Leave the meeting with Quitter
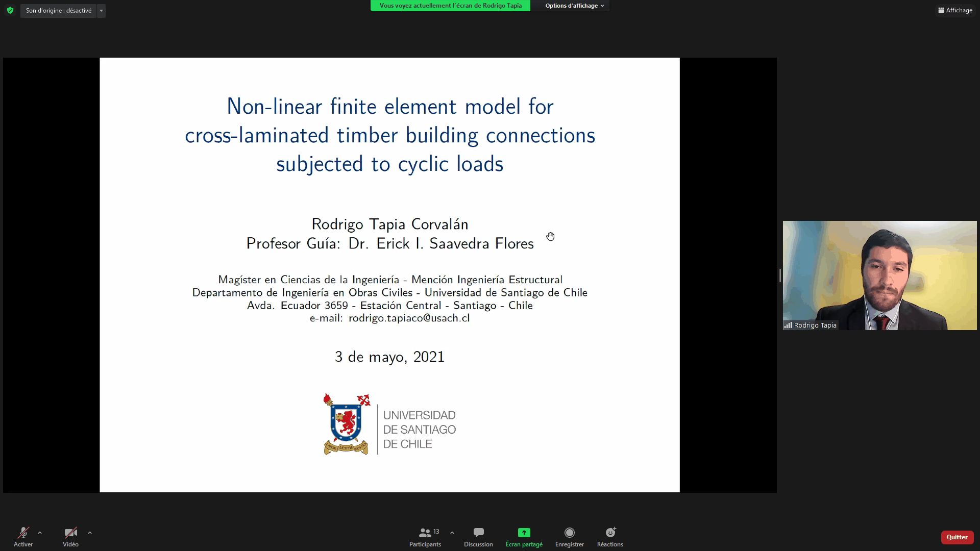Image resolution: width=980 pixels, height=551 pixels. click(957, 537)
